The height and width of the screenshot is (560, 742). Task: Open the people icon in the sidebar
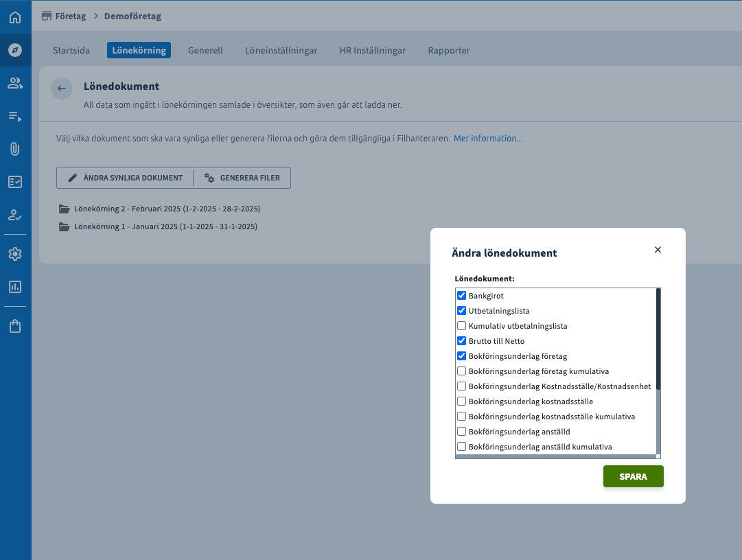[x=15, y=83]
